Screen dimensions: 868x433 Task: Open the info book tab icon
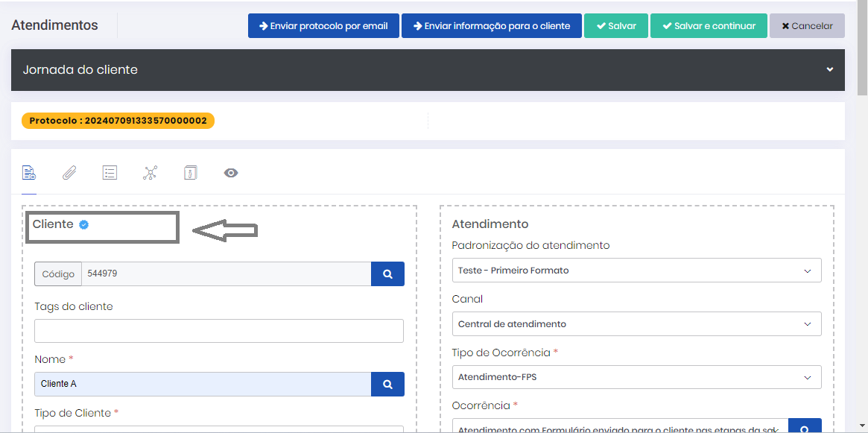[x=190, y=173]
